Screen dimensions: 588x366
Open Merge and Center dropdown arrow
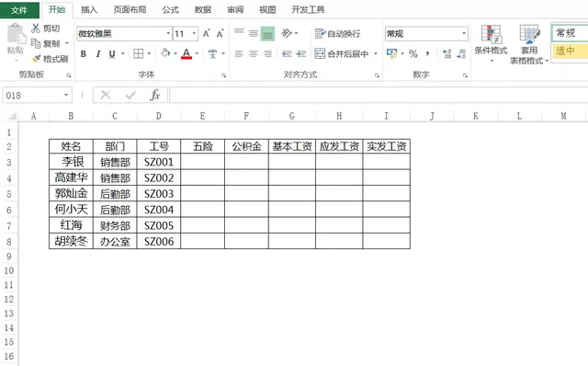[x=376, y=53]
